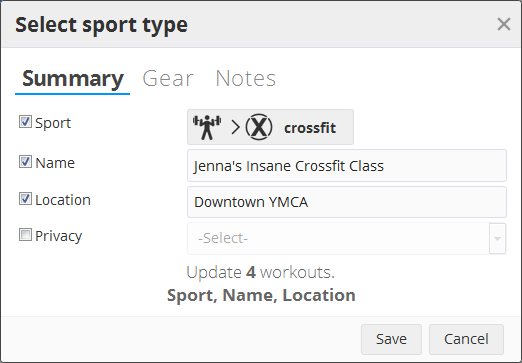Click the Cancel button
522x363 pixels.
466,339
